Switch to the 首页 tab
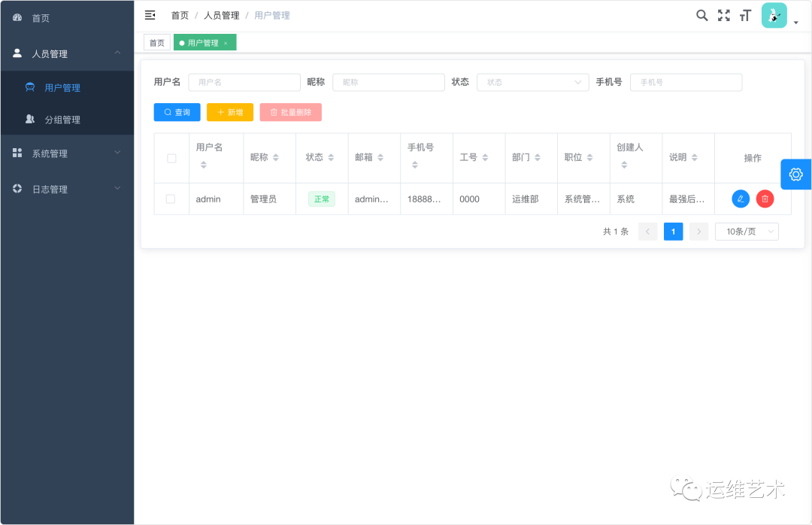Screen dimensions: 812x525 [156, 42]
